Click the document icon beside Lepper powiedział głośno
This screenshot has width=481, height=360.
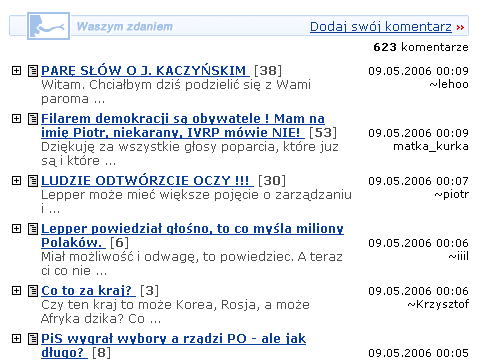pos(33,229)
